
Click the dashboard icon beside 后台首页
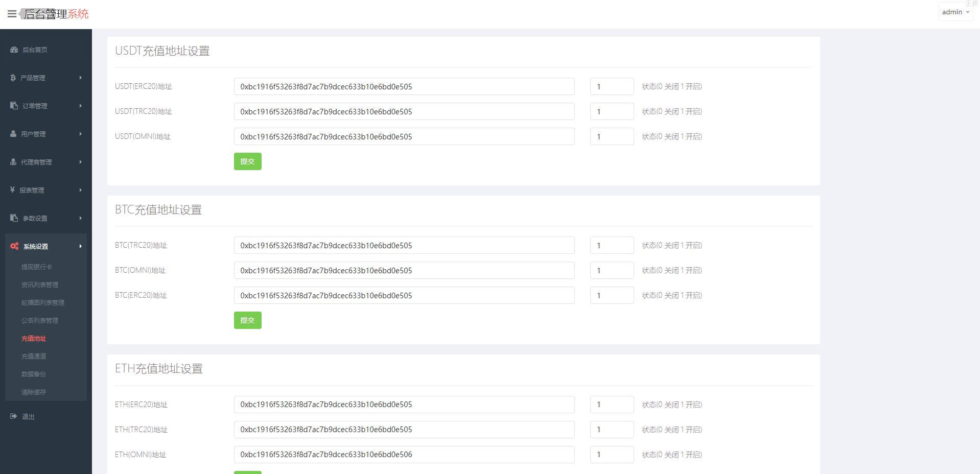coord(14,50)
